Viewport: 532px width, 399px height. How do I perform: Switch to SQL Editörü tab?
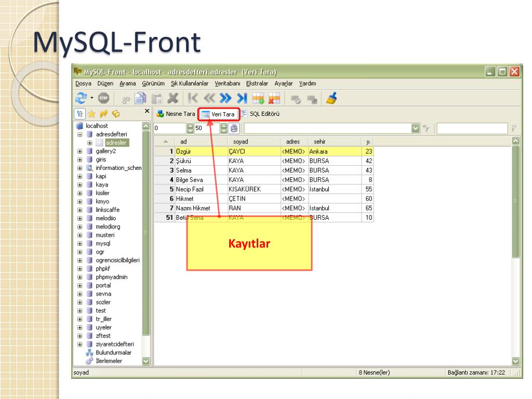[x=261, y=114]
